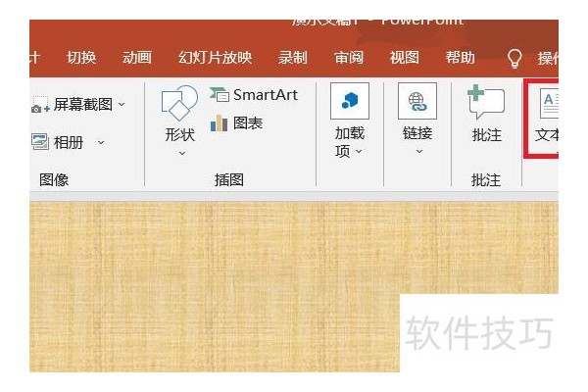Click the 帮助 tab
Screen dimensions: 588x392
click(461, 58)
